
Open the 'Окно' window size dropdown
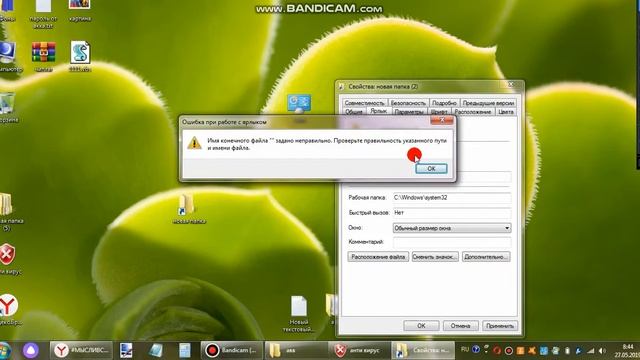pyautogui.click(x=452, y=228)
